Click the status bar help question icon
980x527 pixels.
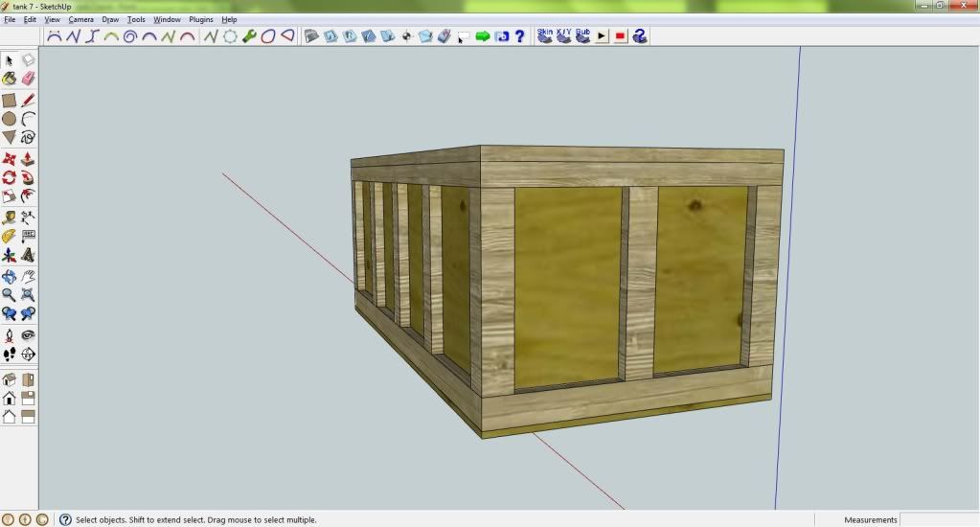[x=65, y=519]
